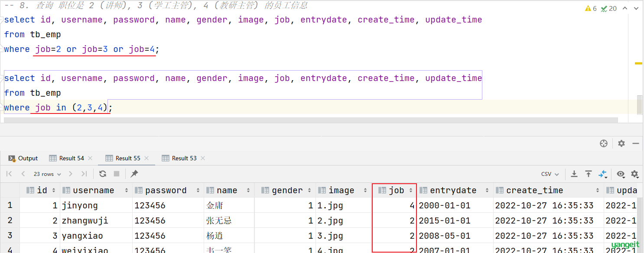This screenshot has width=644, height=253.
Task: Click the editor vertical scrollbar
Action: pyautogui.click(x=640, y=105)
